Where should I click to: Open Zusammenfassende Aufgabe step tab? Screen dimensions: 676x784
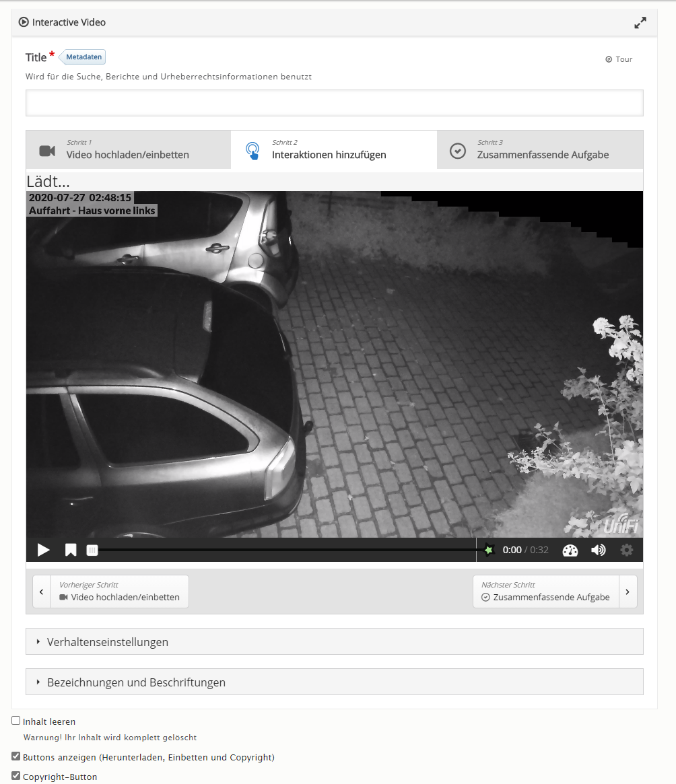[540, 149]
